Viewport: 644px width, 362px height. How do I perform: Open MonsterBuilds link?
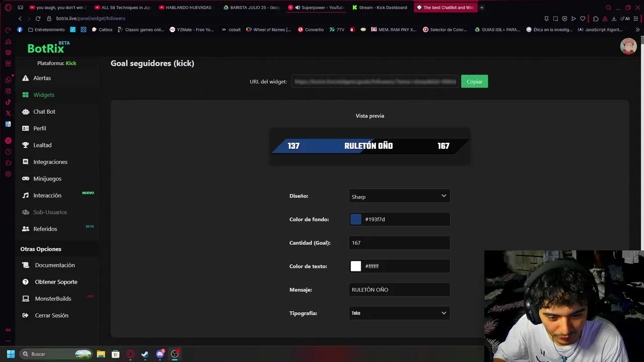(47, 299)
